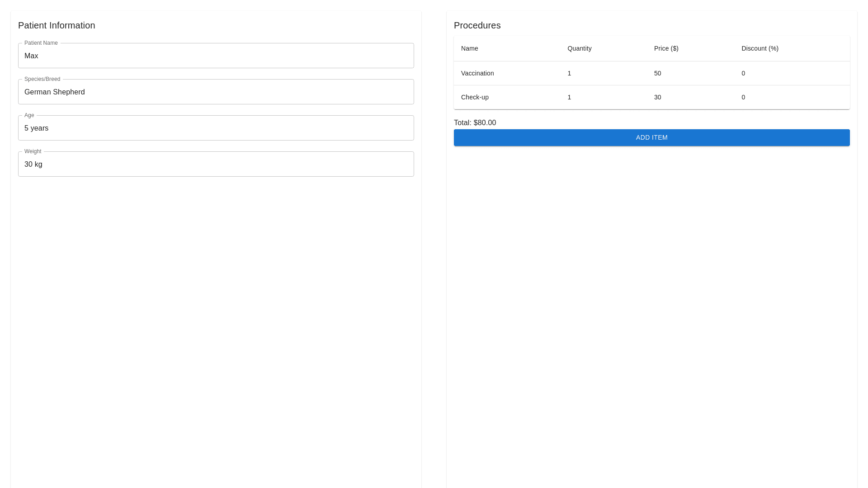Click the Quantity column header

[579, 48]
